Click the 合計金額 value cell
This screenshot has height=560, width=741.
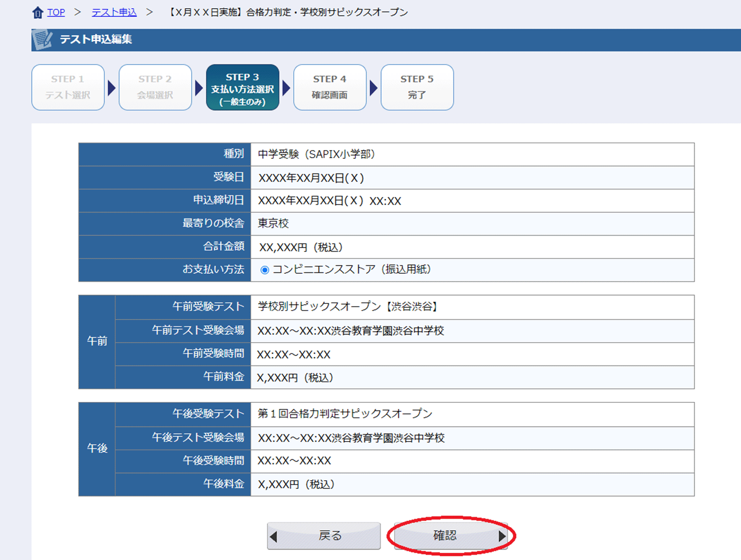[472, 247]
